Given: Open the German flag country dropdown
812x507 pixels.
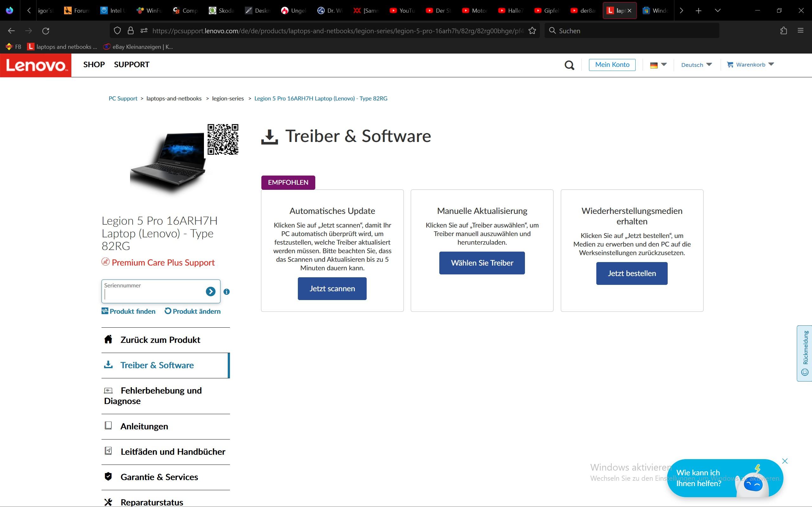Looking at the screenshot, I should (658, 65).
